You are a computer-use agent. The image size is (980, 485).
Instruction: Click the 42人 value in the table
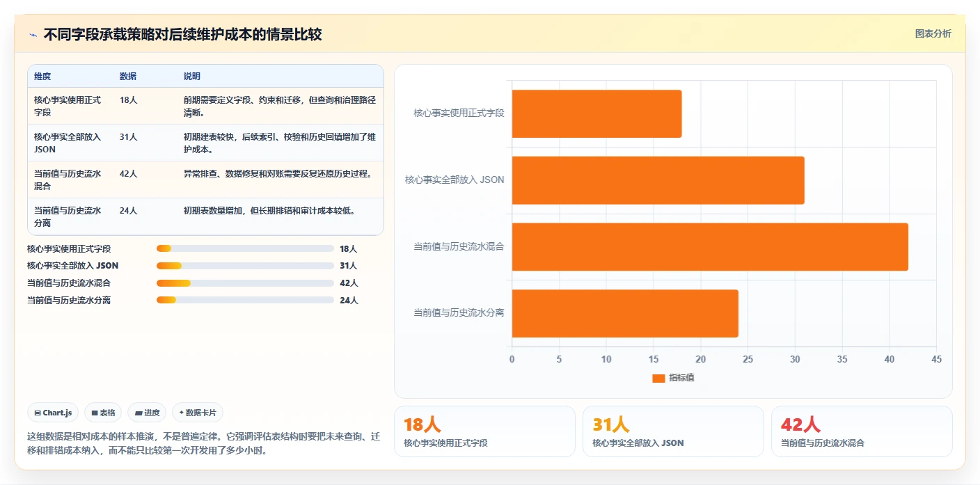coord(129,174)
